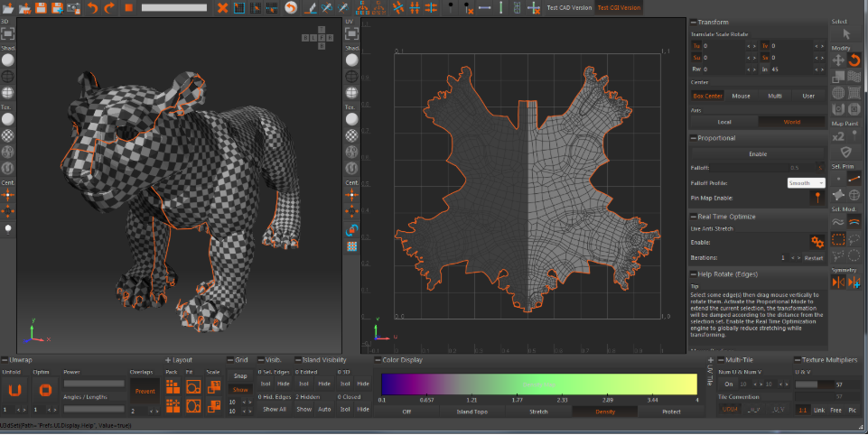Image resolution: width=868 pixels, height=435 pixels.
Task: Click the redo arrow in top toolbar
Action: click(109, 8)
